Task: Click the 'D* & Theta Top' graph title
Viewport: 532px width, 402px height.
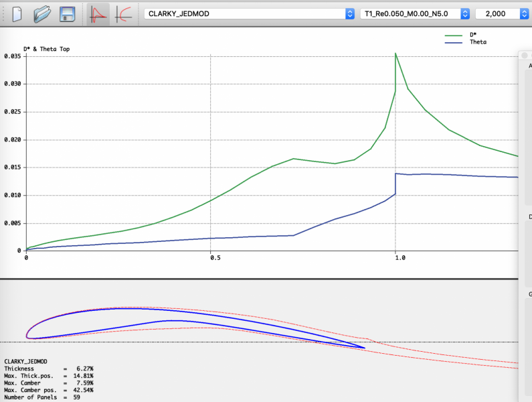Action: 46,49
